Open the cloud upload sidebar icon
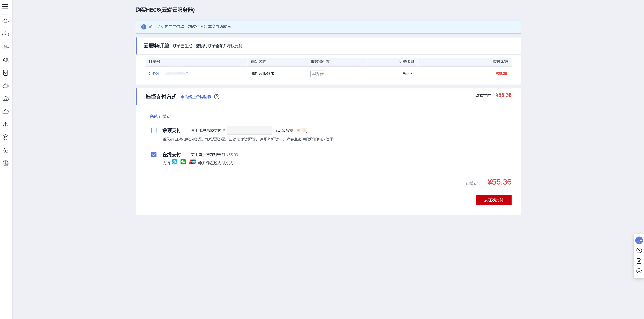Image resolution: width=644 pixels, height=319 pixels. pos(5,99)
